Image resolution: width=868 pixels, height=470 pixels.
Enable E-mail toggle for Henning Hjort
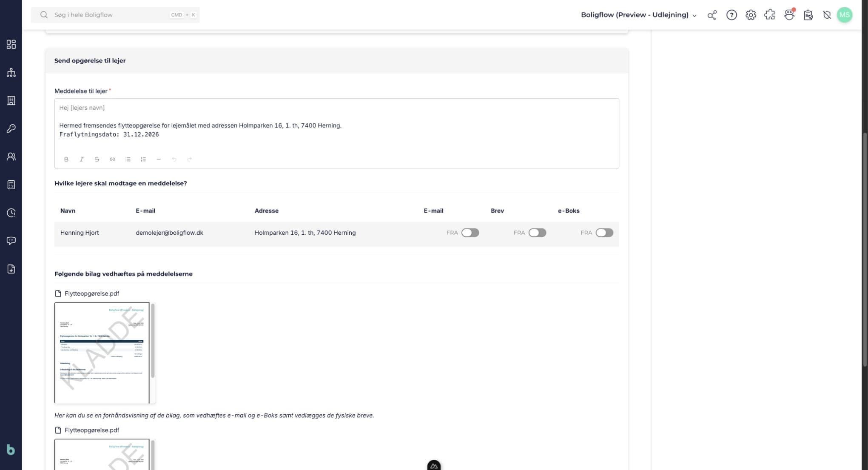[x=470, y=233]
